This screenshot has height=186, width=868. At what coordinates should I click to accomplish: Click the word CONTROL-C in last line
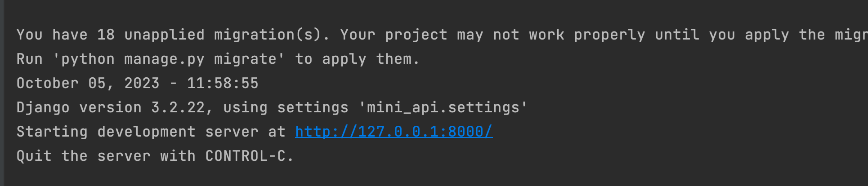click(x=246, y=156)
